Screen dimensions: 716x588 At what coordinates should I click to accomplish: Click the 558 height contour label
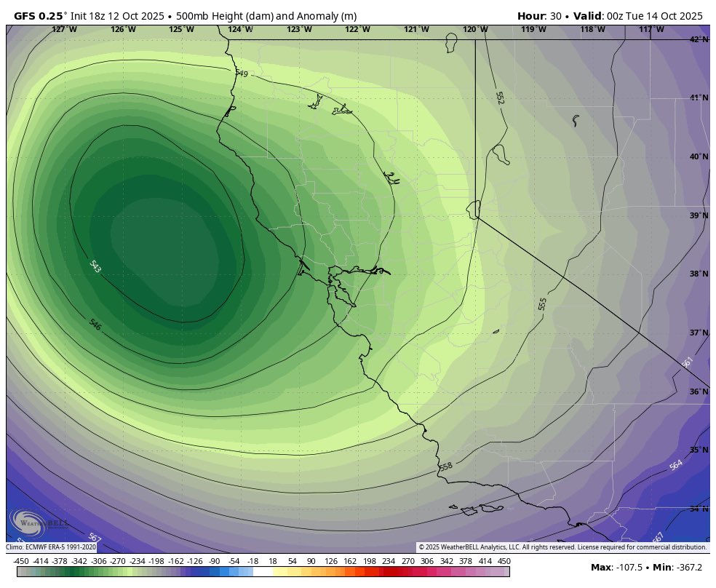click(x=446, y=466)
